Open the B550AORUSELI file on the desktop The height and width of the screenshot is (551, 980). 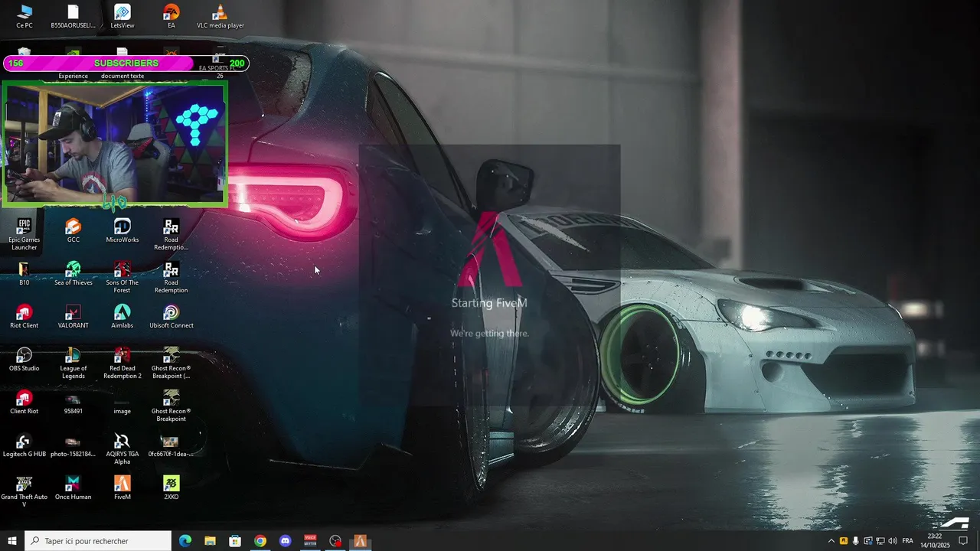click(73, 16)
